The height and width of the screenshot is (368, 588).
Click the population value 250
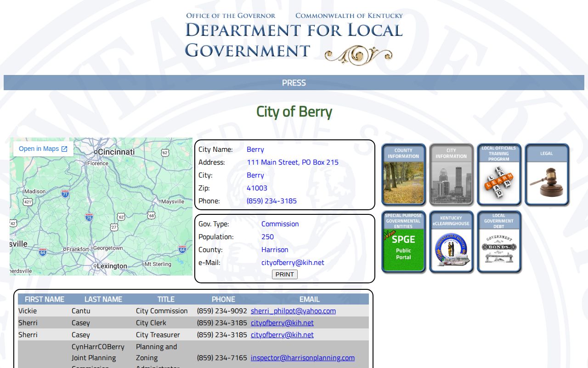click(267, 237)
